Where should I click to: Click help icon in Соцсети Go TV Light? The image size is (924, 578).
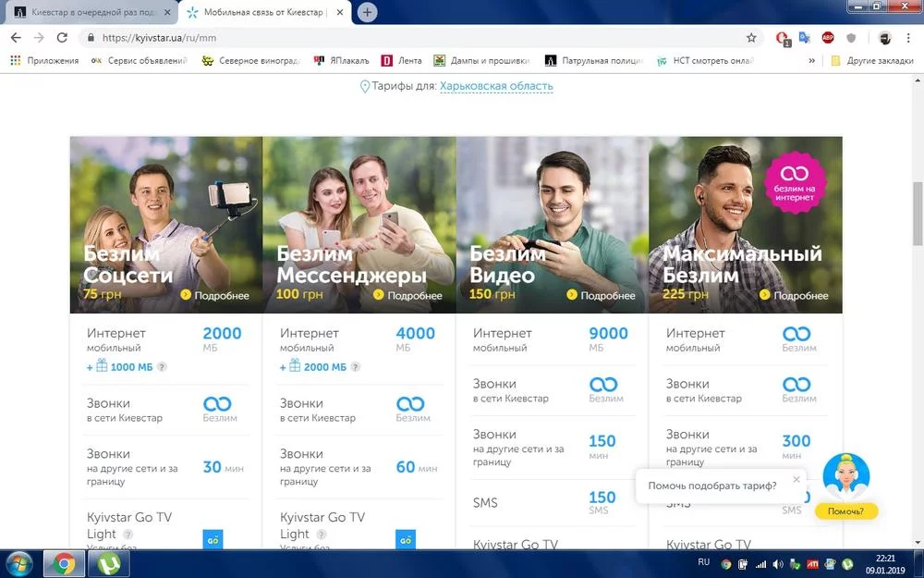pos(128,535)
